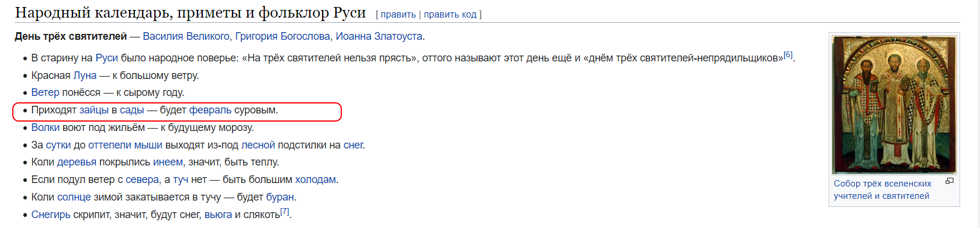Open the Григория Богослова link

tap(283, 36)
